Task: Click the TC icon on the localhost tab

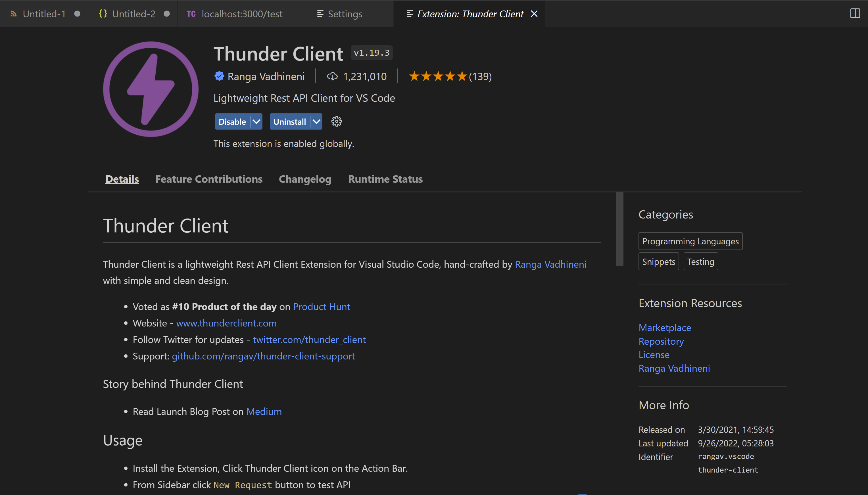Action: tap(192, 14)
